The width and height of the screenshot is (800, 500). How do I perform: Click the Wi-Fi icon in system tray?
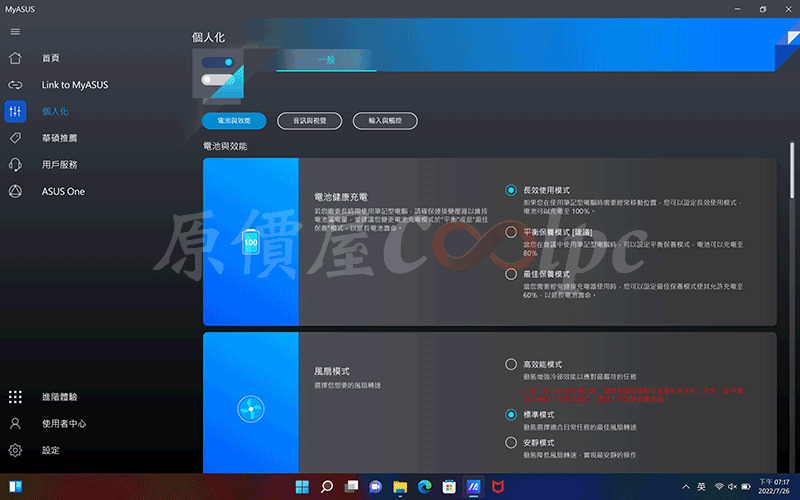pos(719,487)
